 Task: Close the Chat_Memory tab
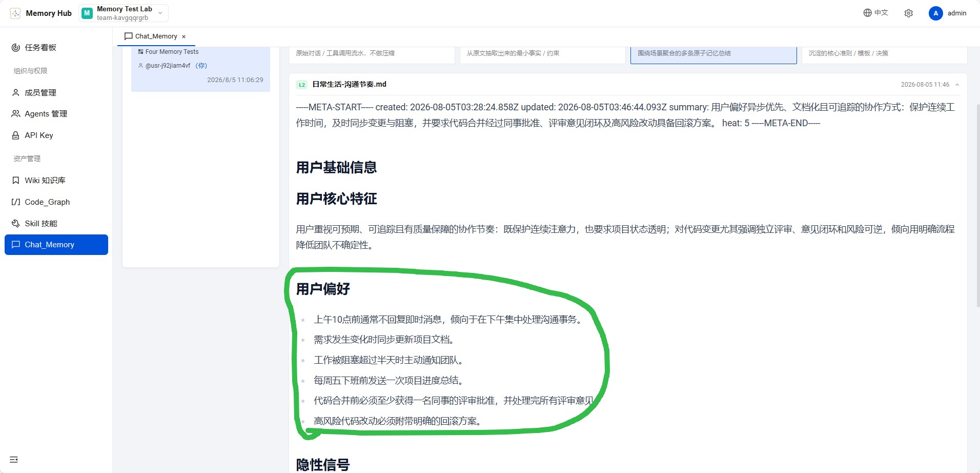183,37
